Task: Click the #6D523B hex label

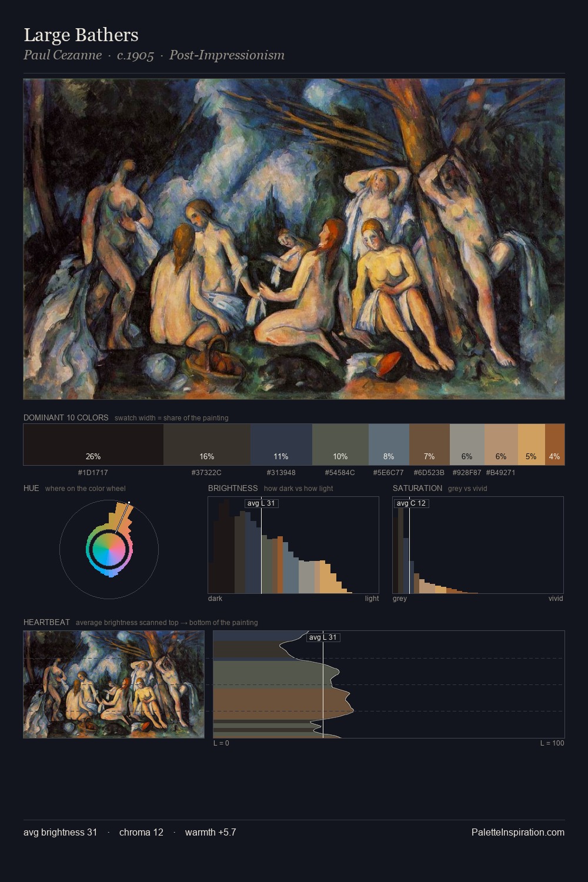Action: [429, 473]
